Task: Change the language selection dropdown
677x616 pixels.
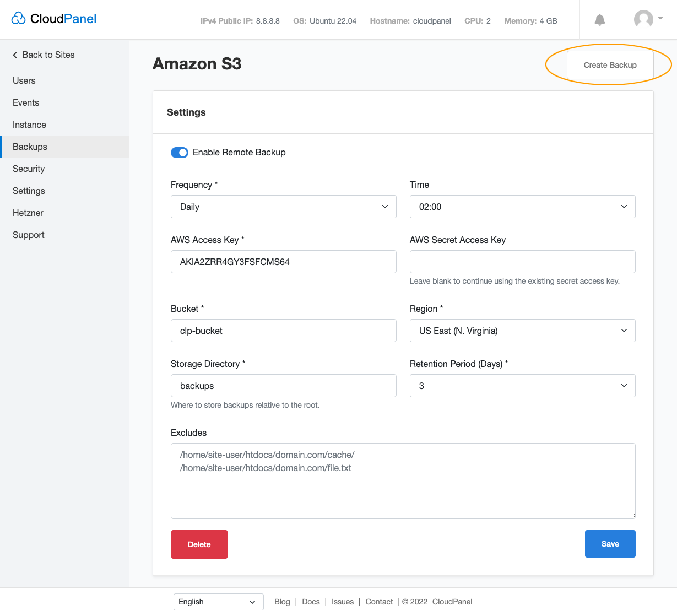Action: [218, 602]
